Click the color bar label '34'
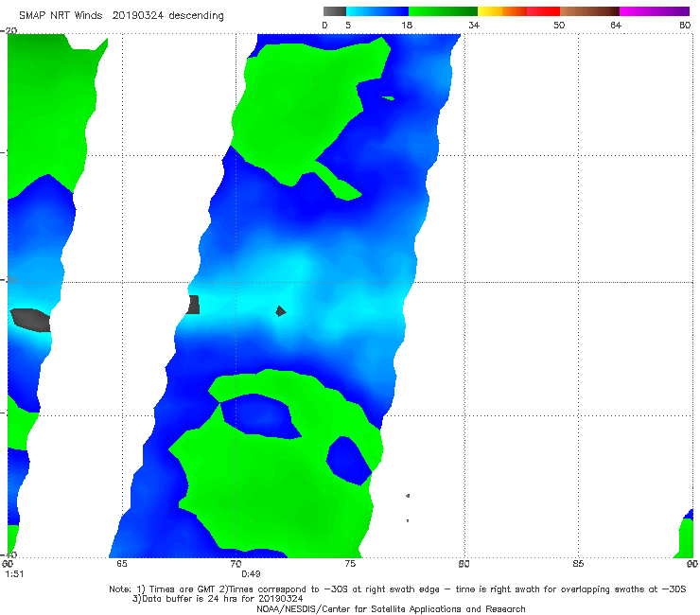The width and height of the screenshot is (700, 615). pyautogui.click(x=474, y=26)
